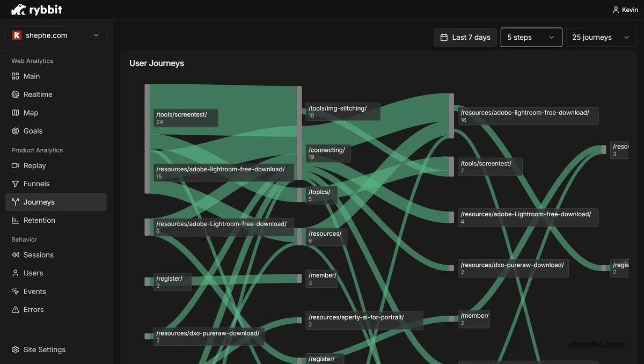Click the Retention bar chart icon

pyautogui.click(x=16, y=220)
